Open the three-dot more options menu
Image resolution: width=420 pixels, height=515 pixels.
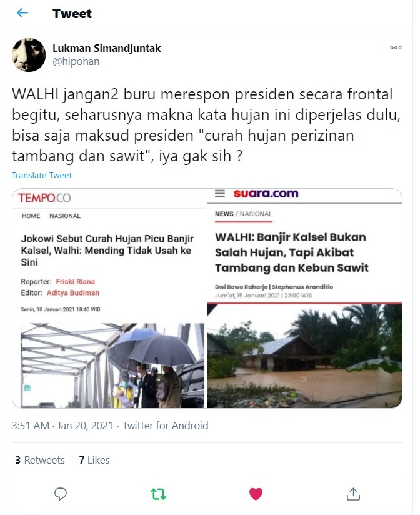(396, 48)
